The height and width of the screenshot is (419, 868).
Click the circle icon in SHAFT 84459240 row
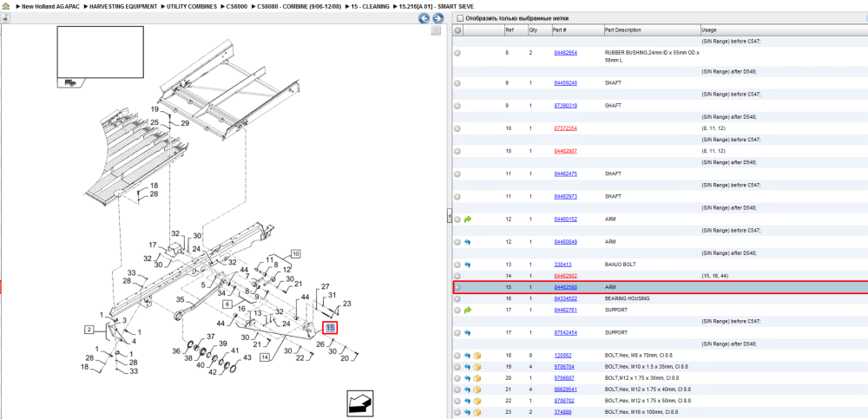click(x=457, y=83)
